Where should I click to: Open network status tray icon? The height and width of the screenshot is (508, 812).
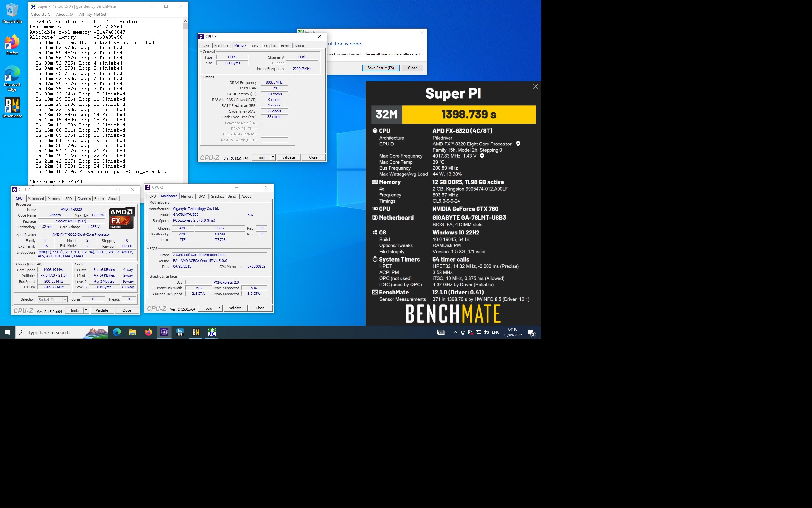pos(479,332)
